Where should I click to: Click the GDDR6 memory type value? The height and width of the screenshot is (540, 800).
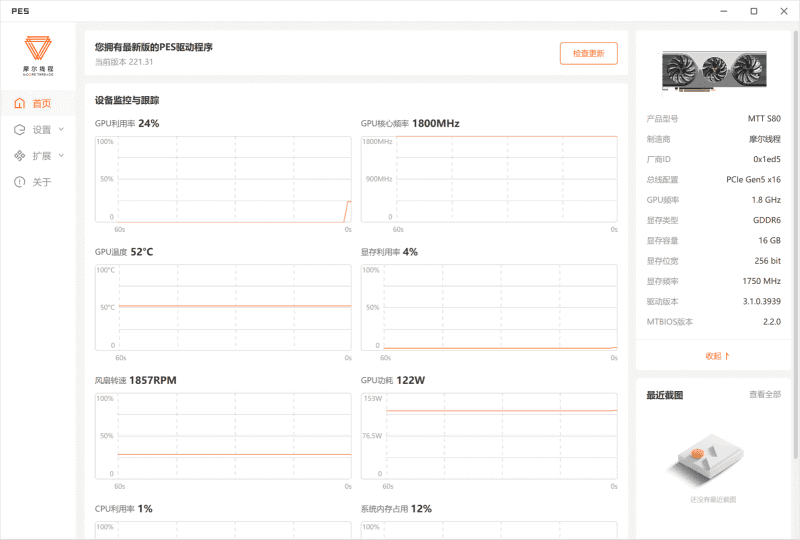tap(767, 220)
